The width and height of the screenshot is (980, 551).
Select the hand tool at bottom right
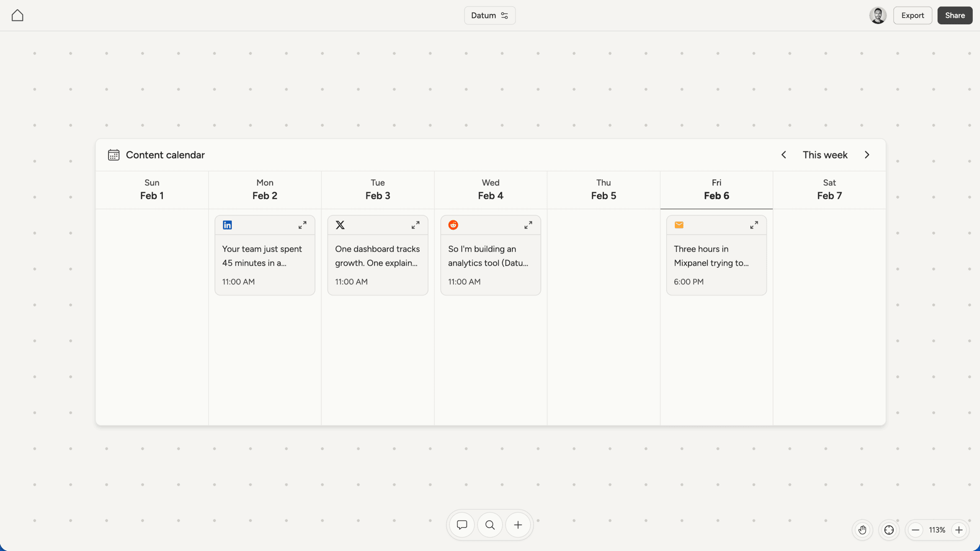[862, 530]
